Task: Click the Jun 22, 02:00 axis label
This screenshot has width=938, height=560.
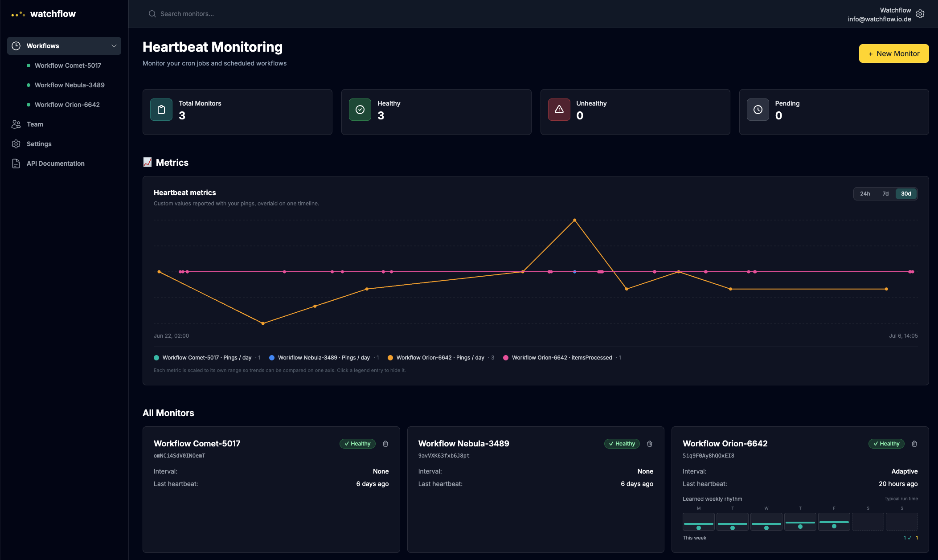Action: [x=172, y=336]
